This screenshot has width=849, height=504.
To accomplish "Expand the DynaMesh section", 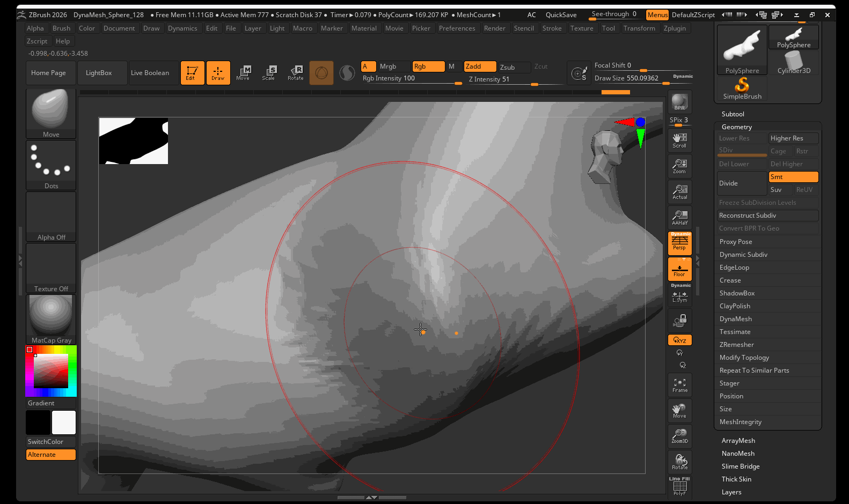I will click(735, 319).
